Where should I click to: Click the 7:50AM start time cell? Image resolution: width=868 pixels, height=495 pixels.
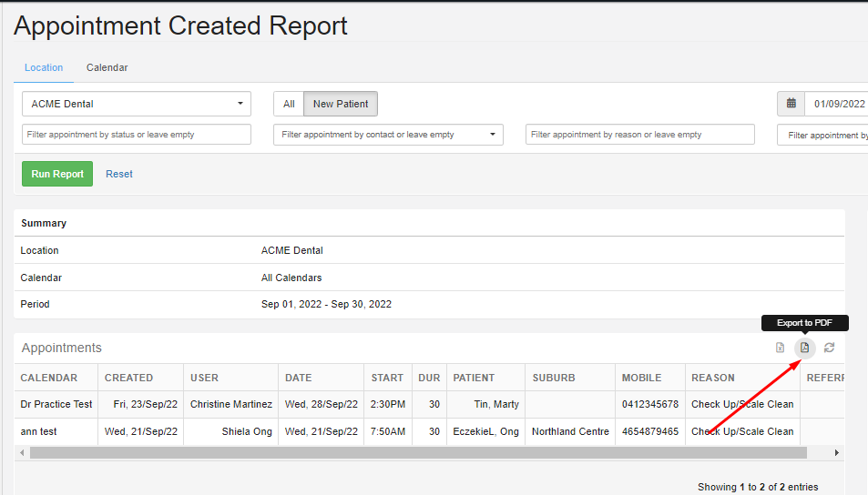(388, 431)
